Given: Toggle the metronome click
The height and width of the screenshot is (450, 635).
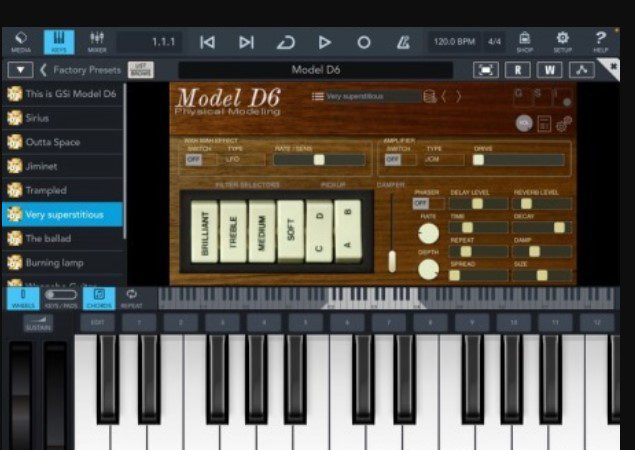Looking at the screenshot, I should 403,42.
